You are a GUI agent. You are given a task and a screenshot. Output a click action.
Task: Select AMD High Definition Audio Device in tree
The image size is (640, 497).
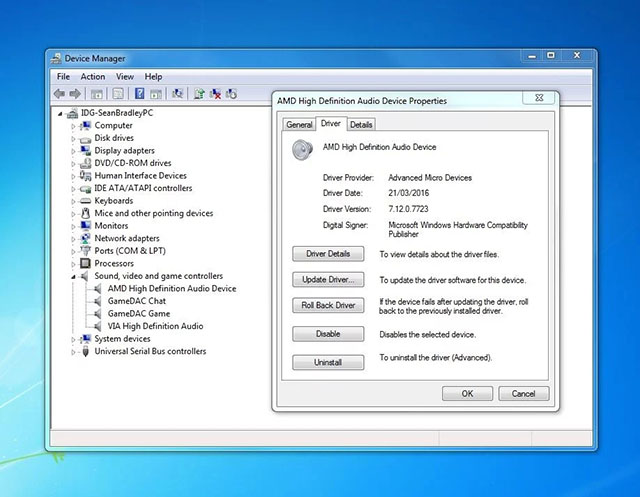[x=172, y=288]
